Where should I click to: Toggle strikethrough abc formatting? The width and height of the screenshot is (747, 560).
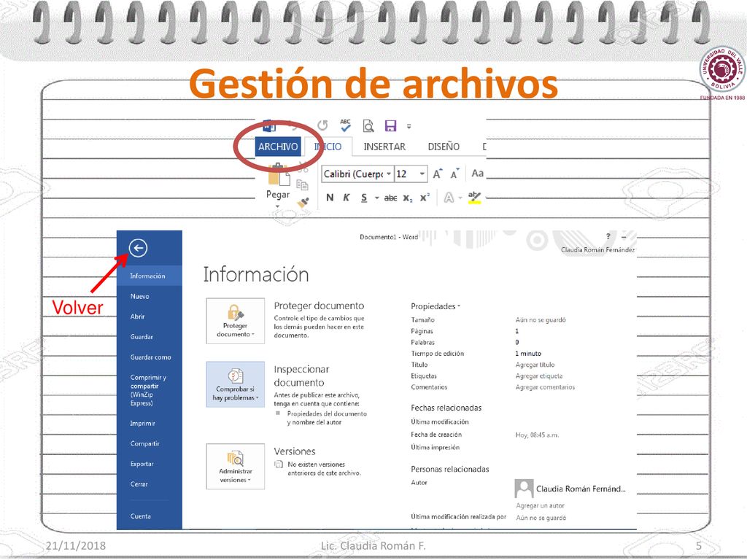coord(391,198)
